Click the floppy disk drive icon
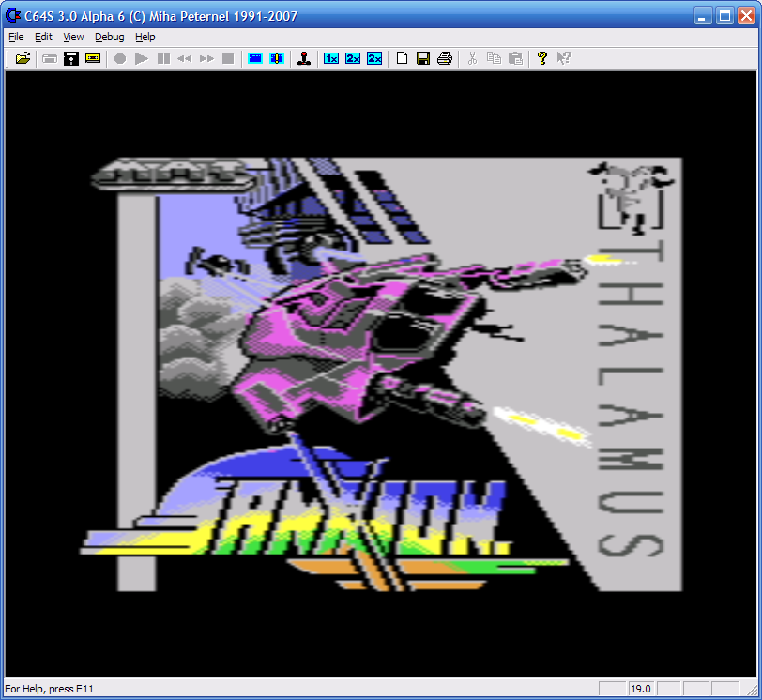The image size is (762, 700). [71, 58]
